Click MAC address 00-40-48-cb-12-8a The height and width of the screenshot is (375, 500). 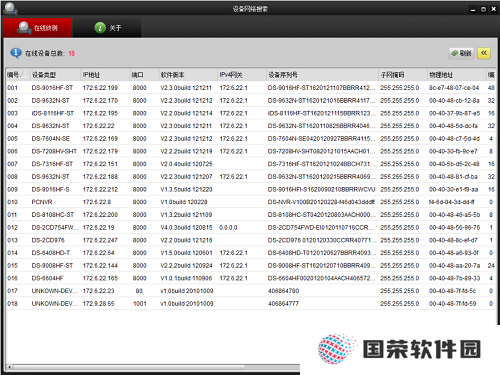point(454,100)
